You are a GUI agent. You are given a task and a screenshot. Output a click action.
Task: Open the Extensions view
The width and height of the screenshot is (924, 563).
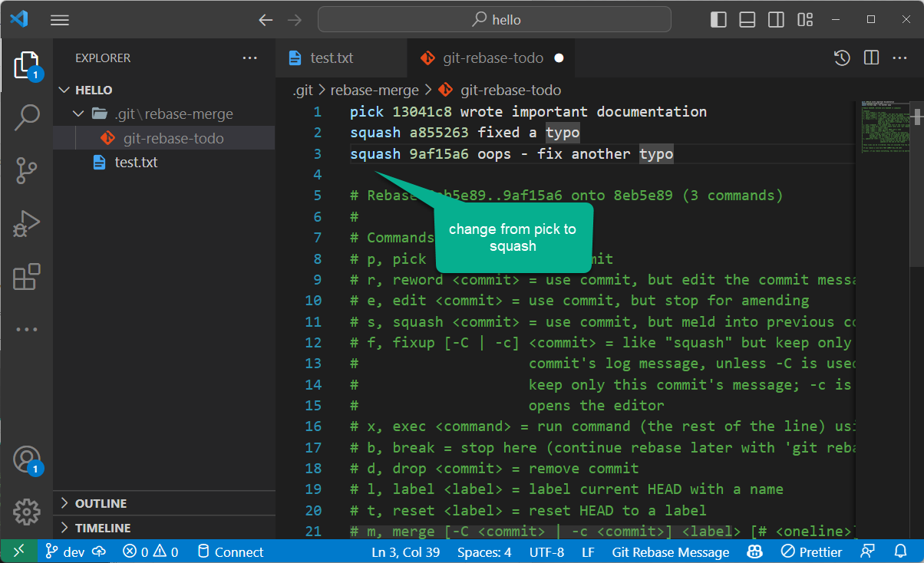click(x=26, y=276)
